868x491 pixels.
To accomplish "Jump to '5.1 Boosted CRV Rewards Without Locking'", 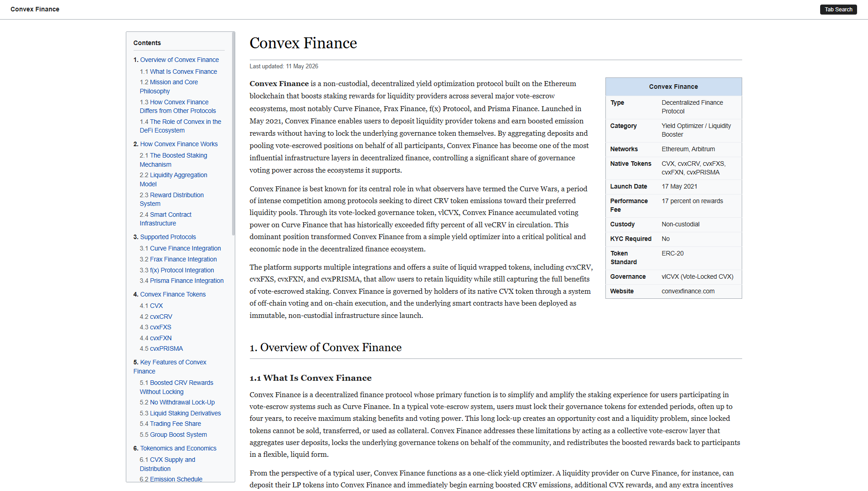I will pos(176,387).
